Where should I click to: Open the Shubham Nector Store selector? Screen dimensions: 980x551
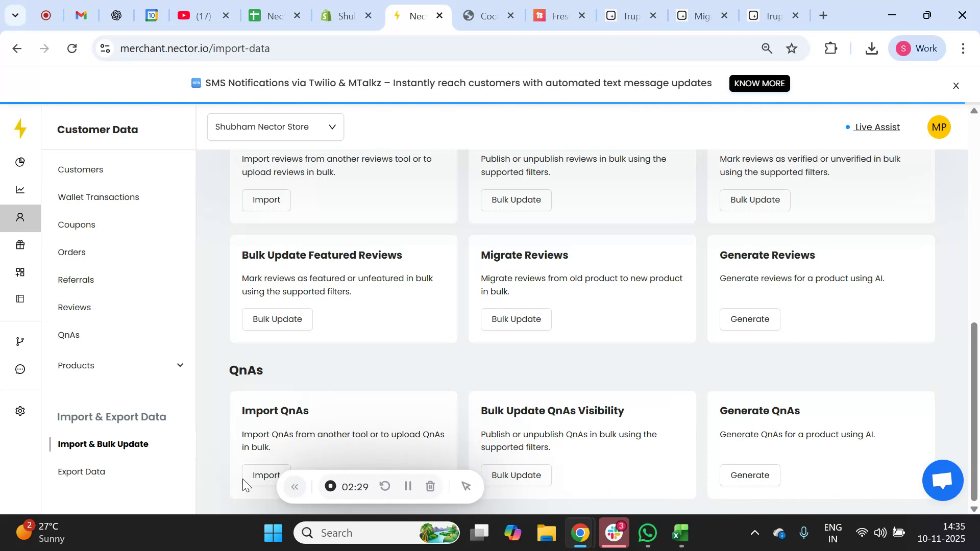(x=275, y=127)
